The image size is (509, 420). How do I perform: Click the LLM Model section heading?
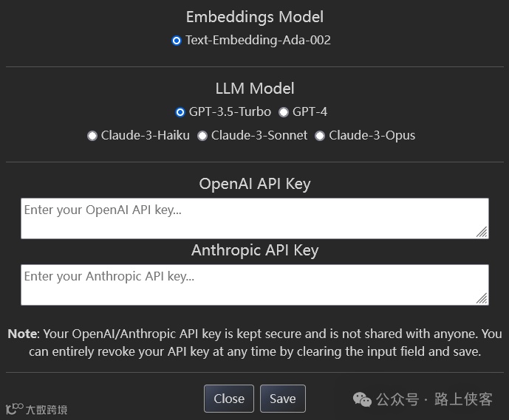254,89
